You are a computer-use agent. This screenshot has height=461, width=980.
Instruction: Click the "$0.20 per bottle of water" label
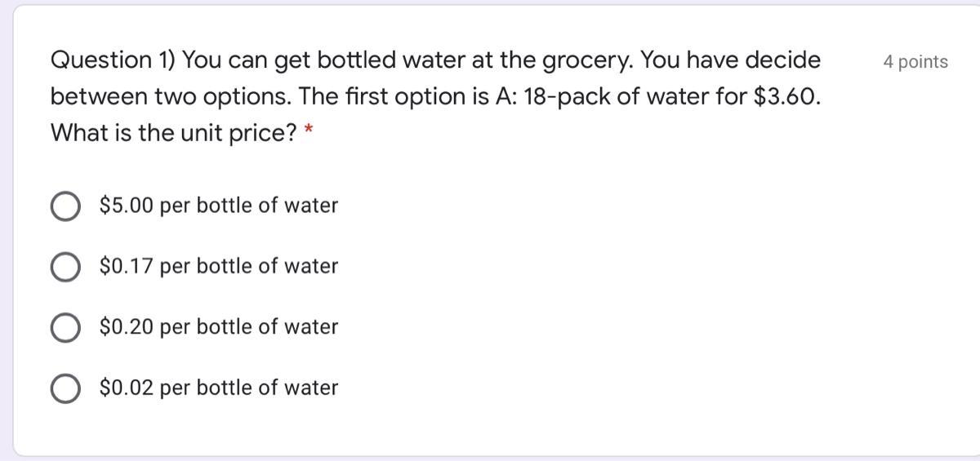[x=218, y=326]
